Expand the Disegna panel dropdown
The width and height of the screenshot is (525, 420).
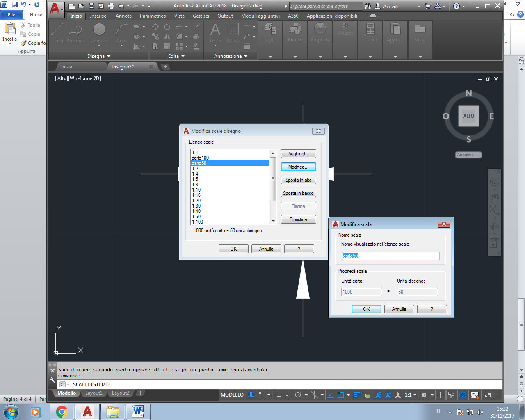[99, 56]
